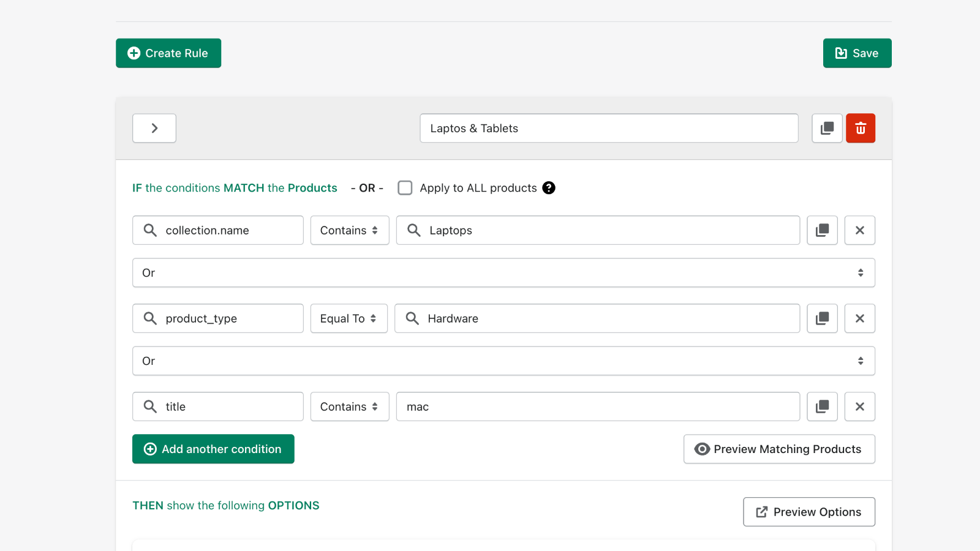The width and height of the screenshot is (980, 551).
Task: Change the first Or logic selector
Action: point(503,272)
